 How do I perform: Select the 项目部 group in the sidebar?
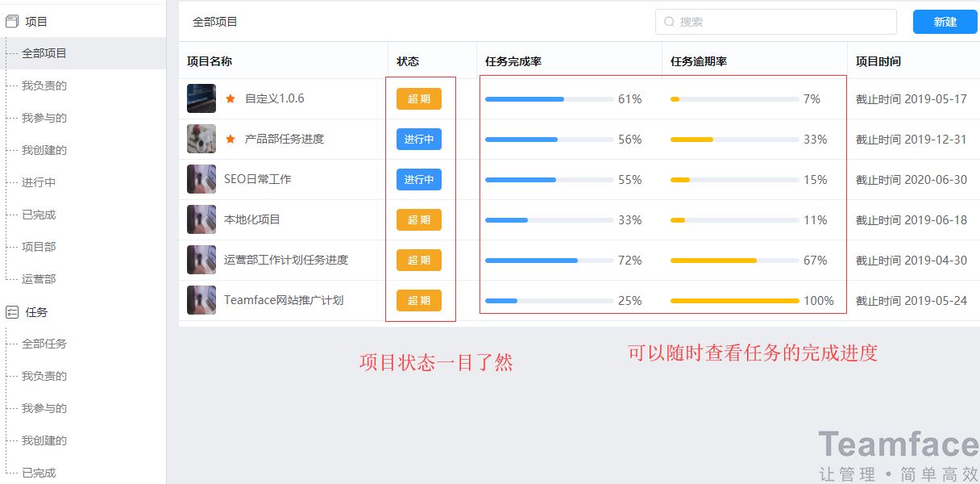pyautogui.click(x=42, y=246)
